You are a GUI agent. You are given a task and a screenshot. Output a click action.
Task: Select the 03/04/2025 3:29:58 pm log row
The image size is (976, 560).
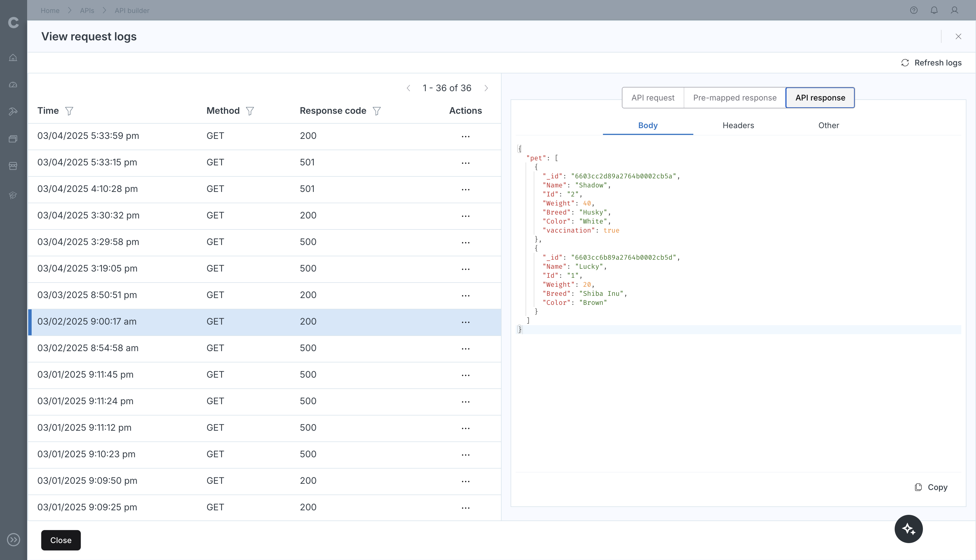point(264,242)
